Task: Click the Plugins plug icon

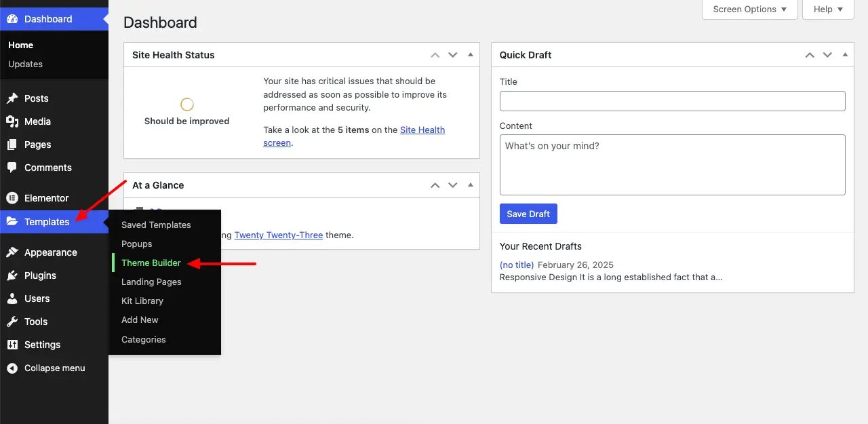Action: 12,275
